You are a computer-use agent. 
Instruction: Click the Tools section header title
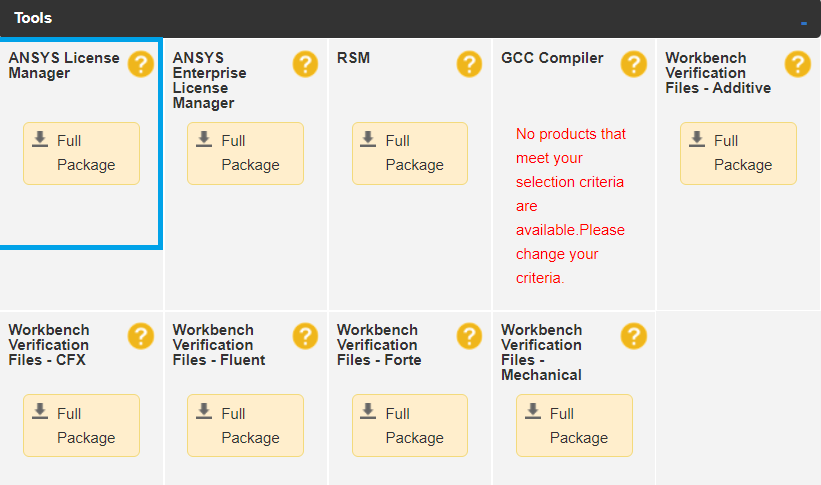click(x=33, y=18)
